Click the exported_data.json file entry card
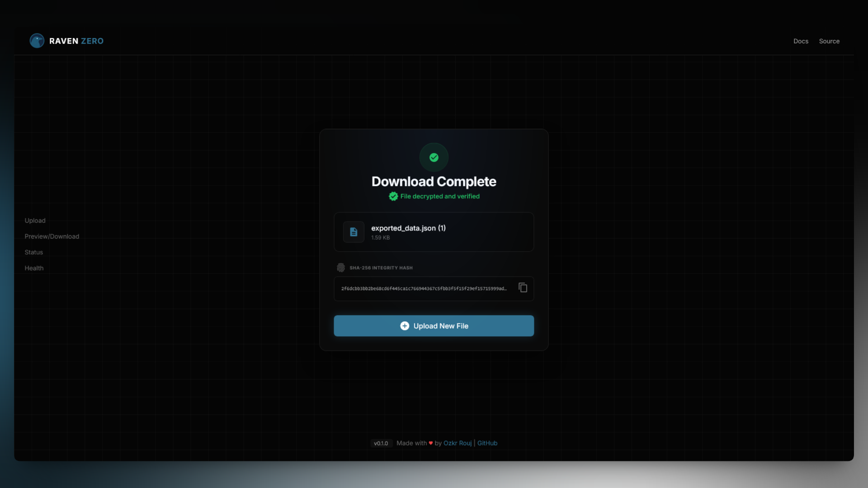The image size is (868, 488). click(434, 232)
